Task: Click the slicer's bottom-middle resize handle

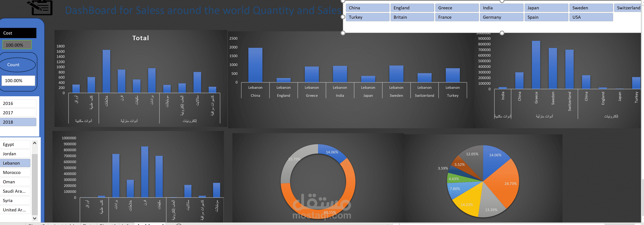Action: pyautogui.click(x=502, y=33)
